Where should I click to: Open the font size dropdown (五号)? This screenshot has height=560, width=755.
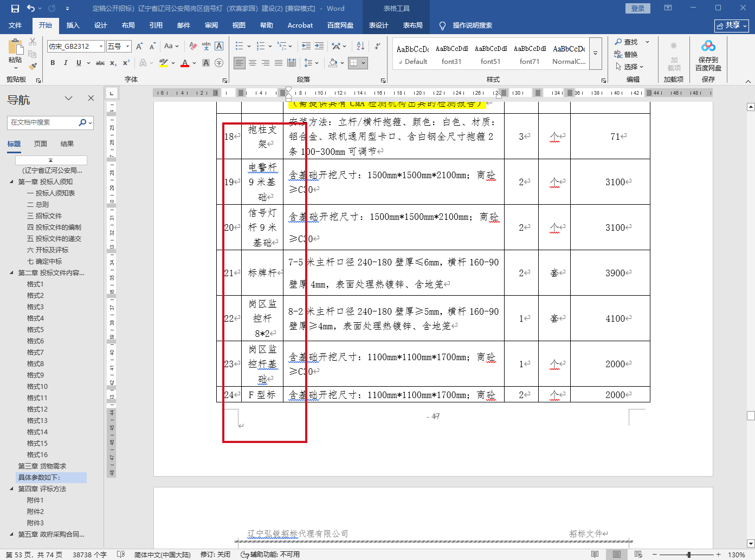tap(128, 47)
